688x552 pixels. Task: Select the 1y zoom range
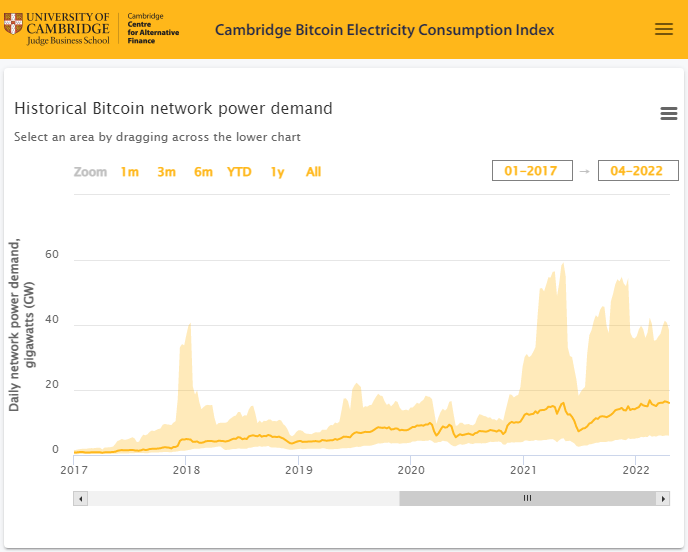[x=277, y=172]
